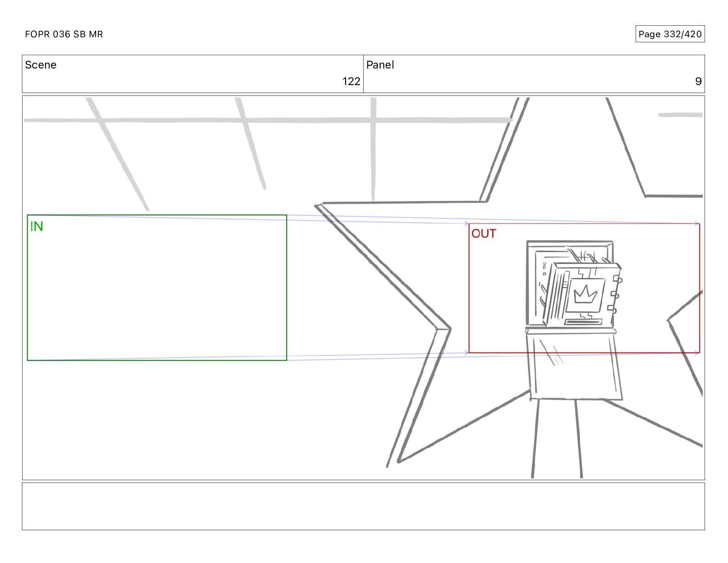Click the arrowhead at the OUT frame's top-left corner

[466, 224]
